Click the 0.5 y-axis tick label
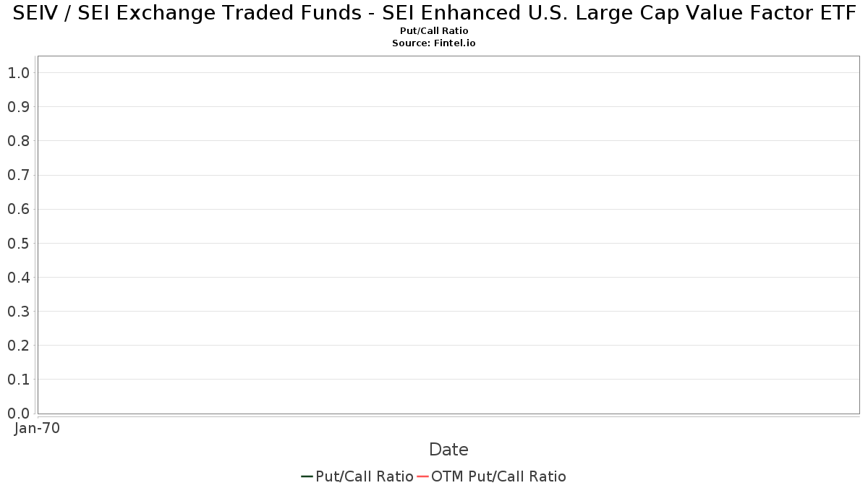Image resolution: width=868 pixels, height=488 pixels. [18, 243]
